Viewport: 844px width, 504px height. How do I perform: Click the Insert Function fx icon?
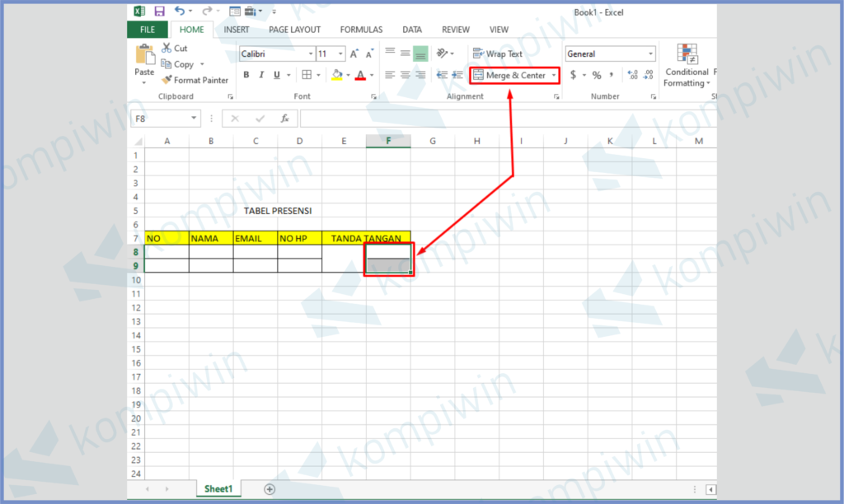point(284,119)
